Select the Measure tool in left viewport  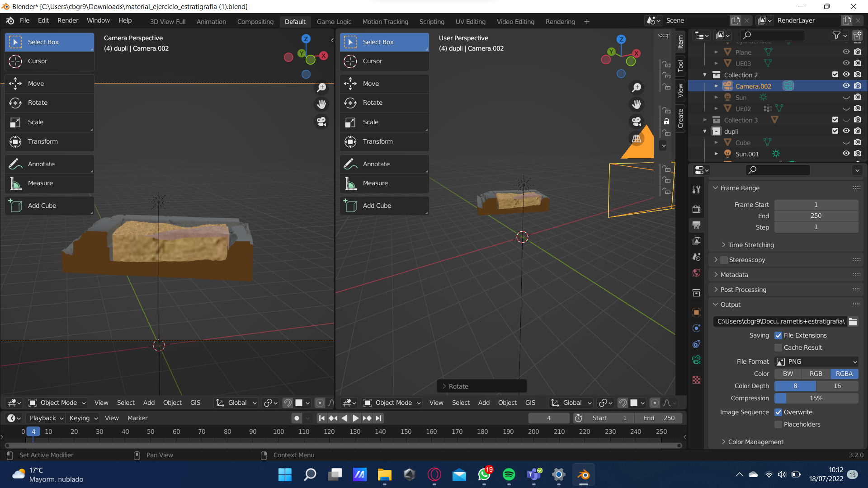[x=40, y=183]
